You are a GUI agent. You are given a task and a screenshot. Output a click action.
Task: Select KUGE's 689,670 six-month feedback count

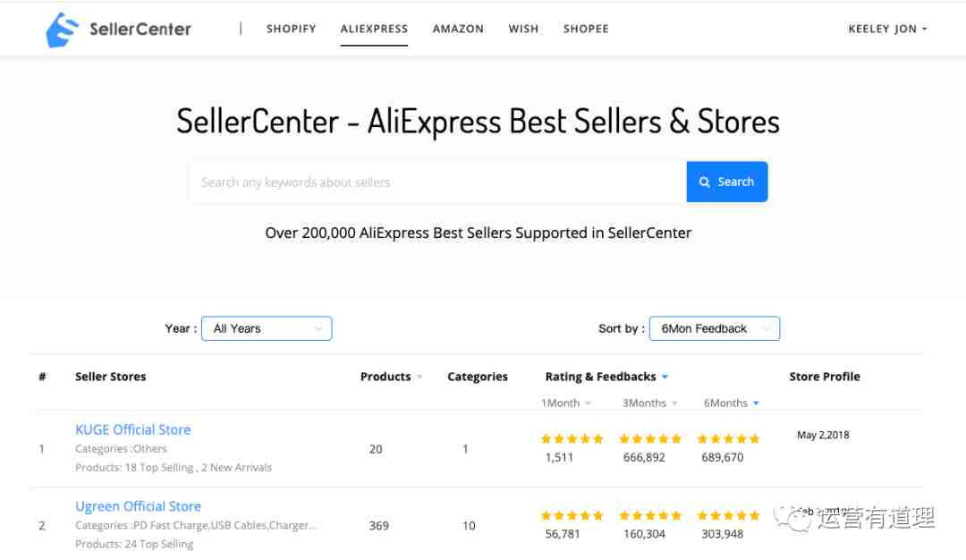point(723,457)
